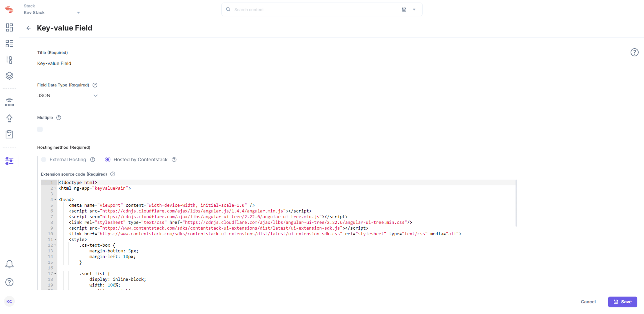The height and width of the screenshot is (314, 644).
Task: Click the code editor vertical scrollbar
Action: coord(516,203)
